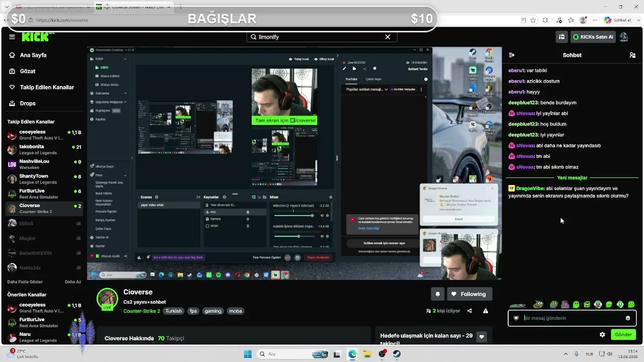
Task: Open the offline Naldo24r channel
Action: pyautogui.click(x=44, y=267)
